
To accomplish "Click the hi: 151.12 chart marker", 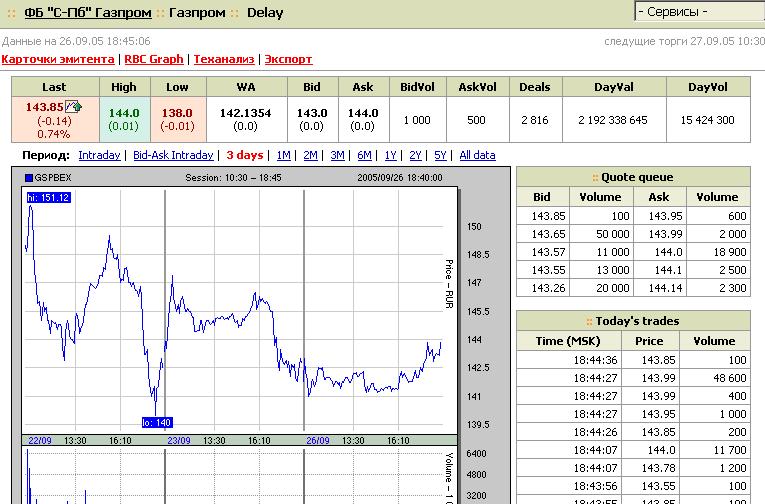I will pos(48,198).
